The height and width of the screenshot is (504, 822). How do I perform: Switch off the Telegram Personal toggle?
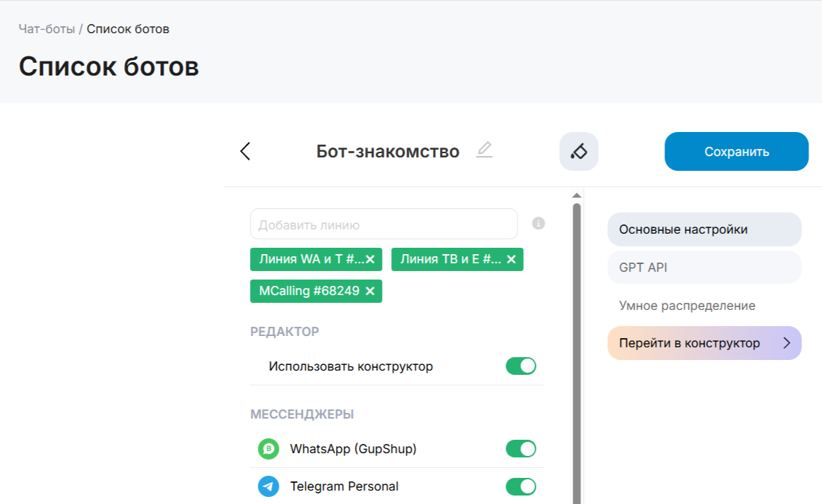520,486
